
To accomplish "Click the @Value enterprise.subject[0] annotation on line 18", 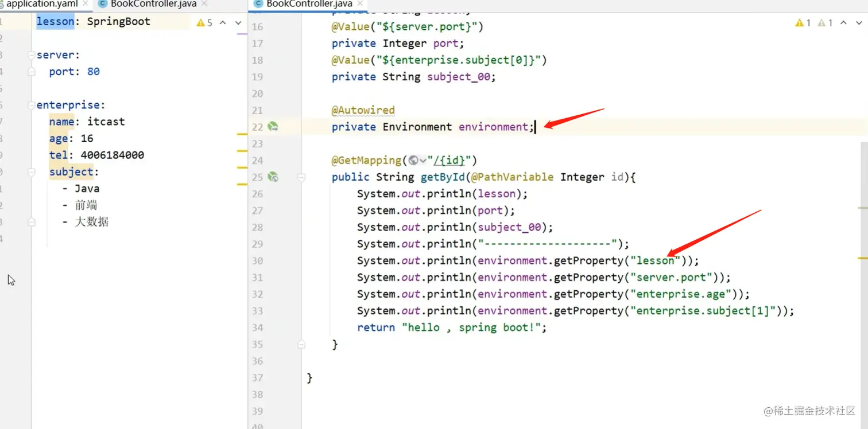I will pyautogui.click(x=439, y=60).
